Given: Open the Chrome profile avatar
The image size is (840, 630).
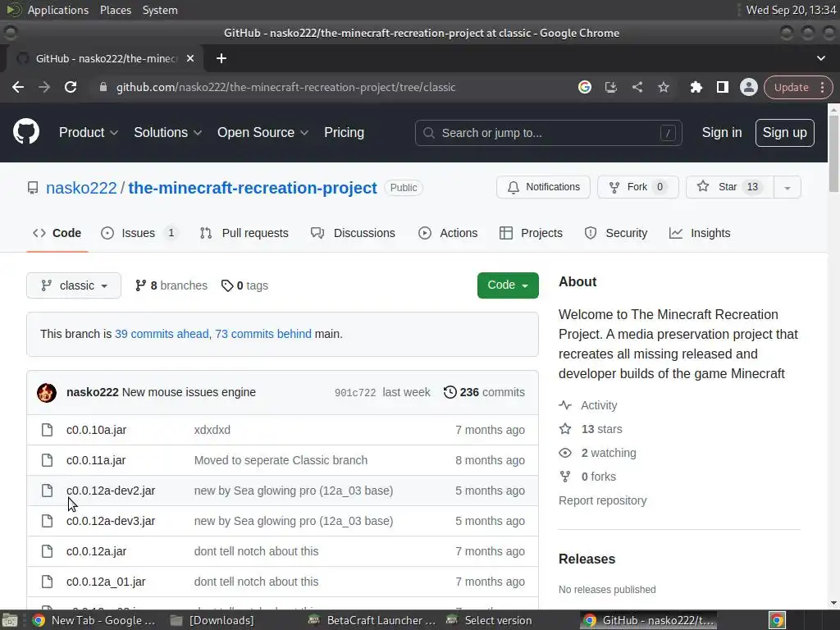Looking at the screenshot, I should click(x=748, y=87).
